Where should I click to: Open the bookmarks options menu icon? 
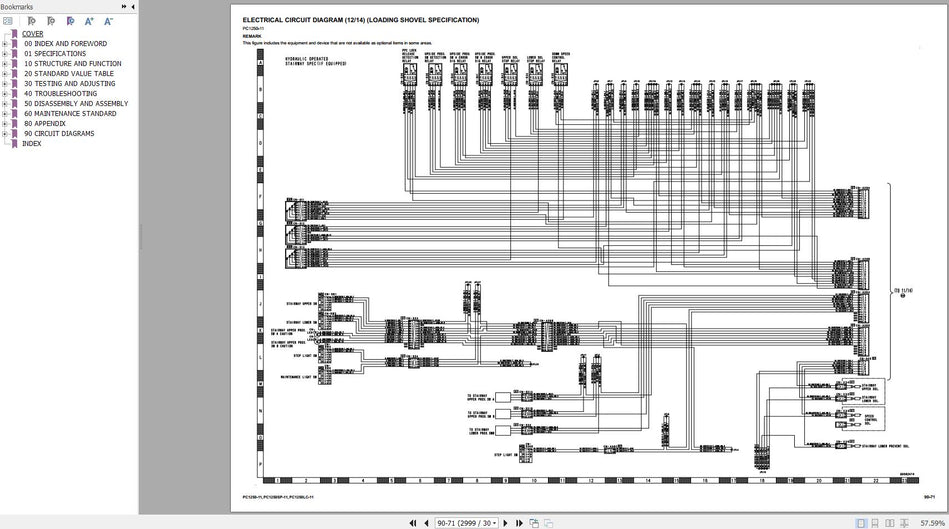[10, 21]
